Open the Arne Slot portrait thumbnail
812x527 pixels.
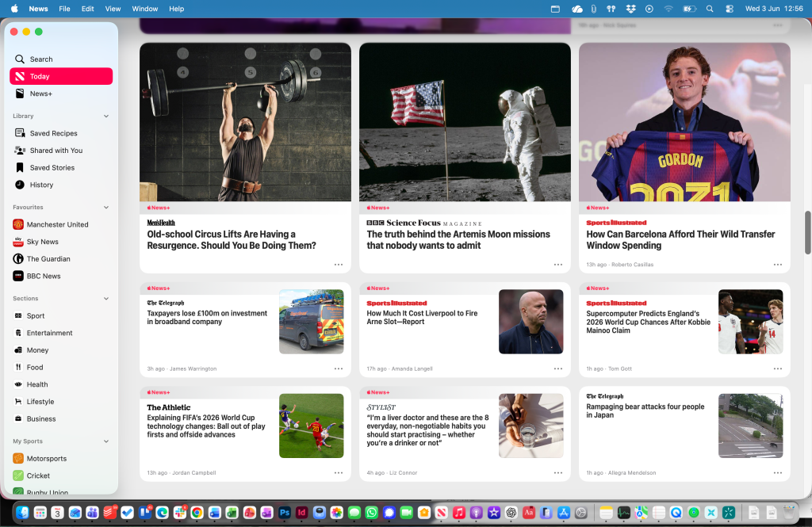pos(530,322)
